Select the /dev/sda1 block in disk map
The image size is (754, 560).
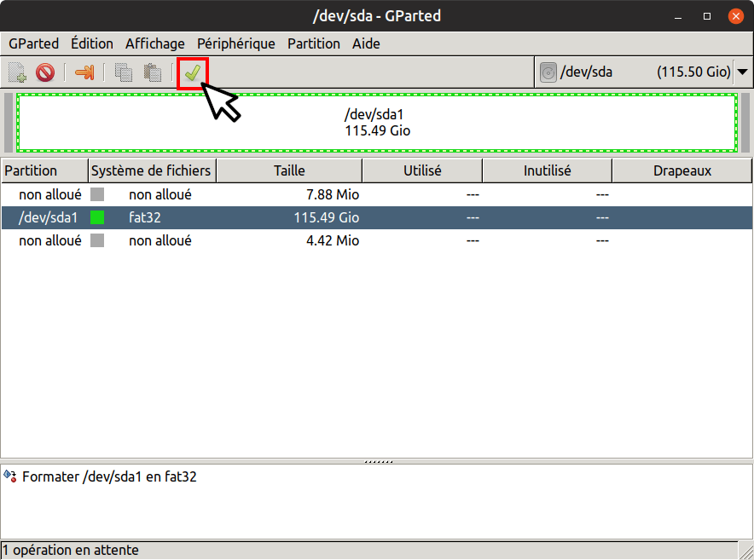(377, 123)
